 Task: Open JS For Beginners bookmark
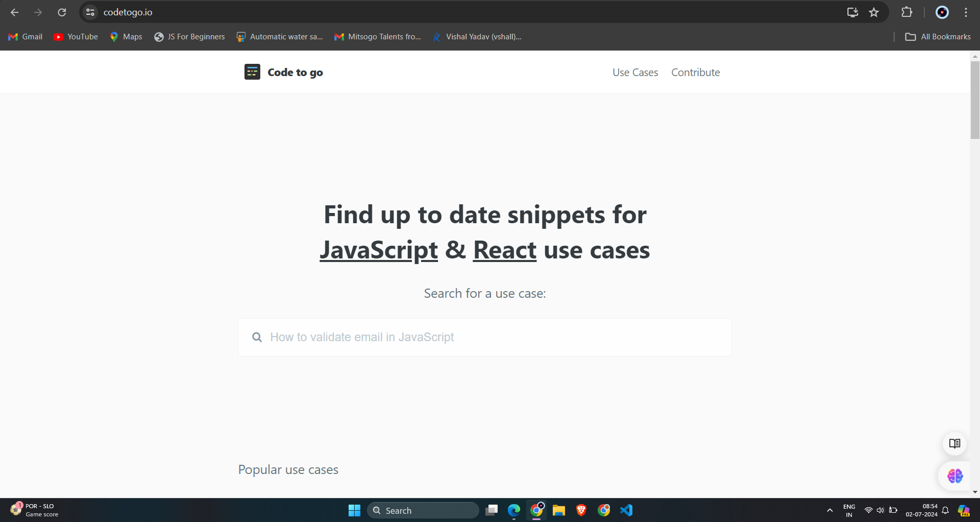click(x=190, y=37)
